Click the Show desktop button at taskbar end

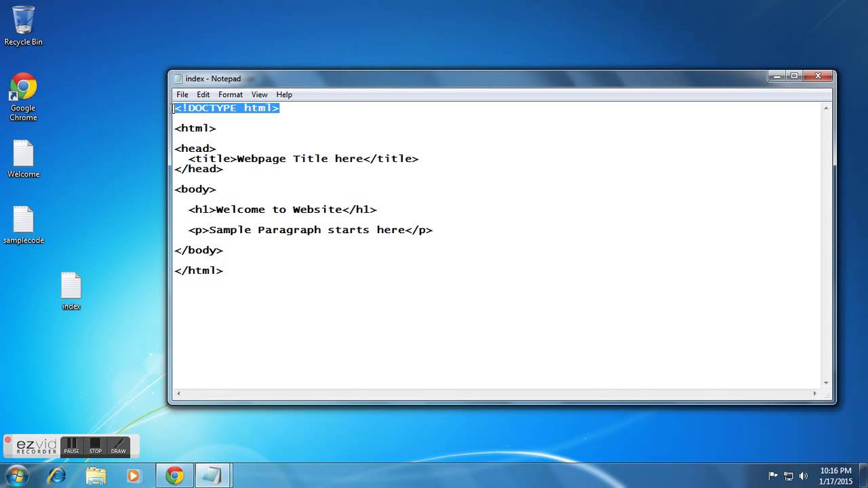click(863, 476)
